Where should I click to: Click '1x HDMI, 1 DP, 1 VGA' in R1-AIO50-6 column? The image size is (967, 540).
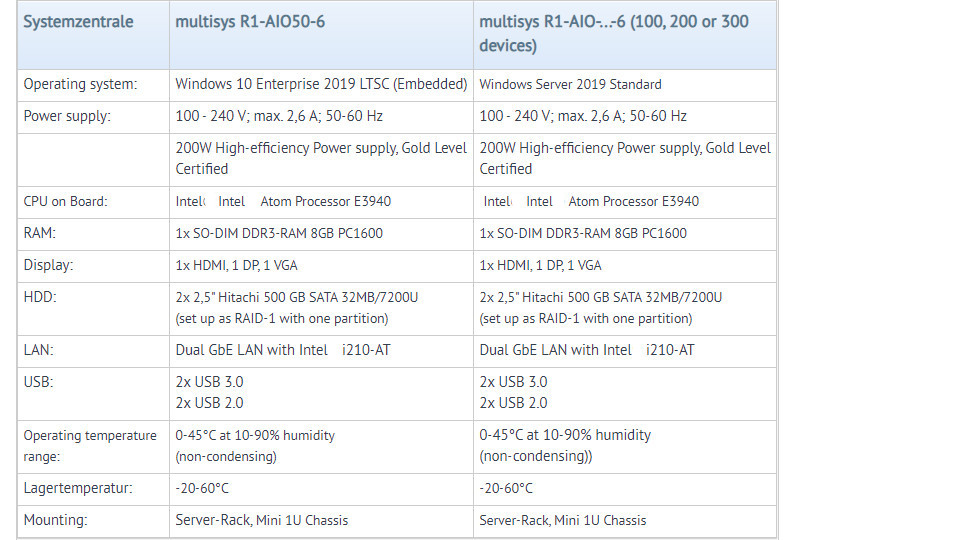[236, 265]
